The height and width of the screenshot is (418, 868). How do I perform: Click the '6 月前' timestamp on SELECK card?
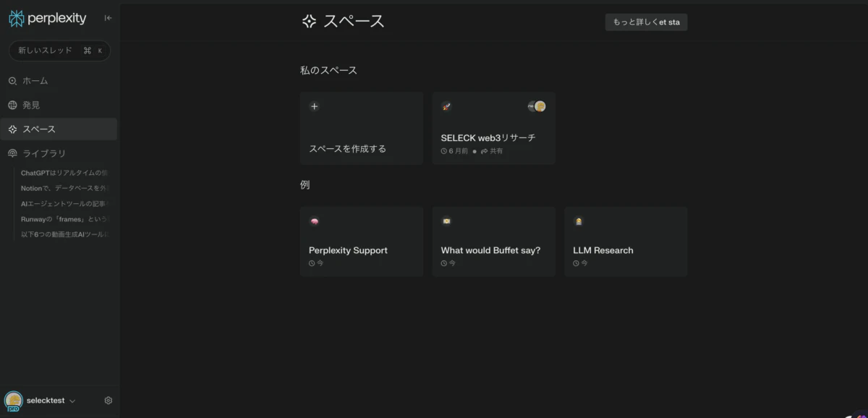pos(454,151)
